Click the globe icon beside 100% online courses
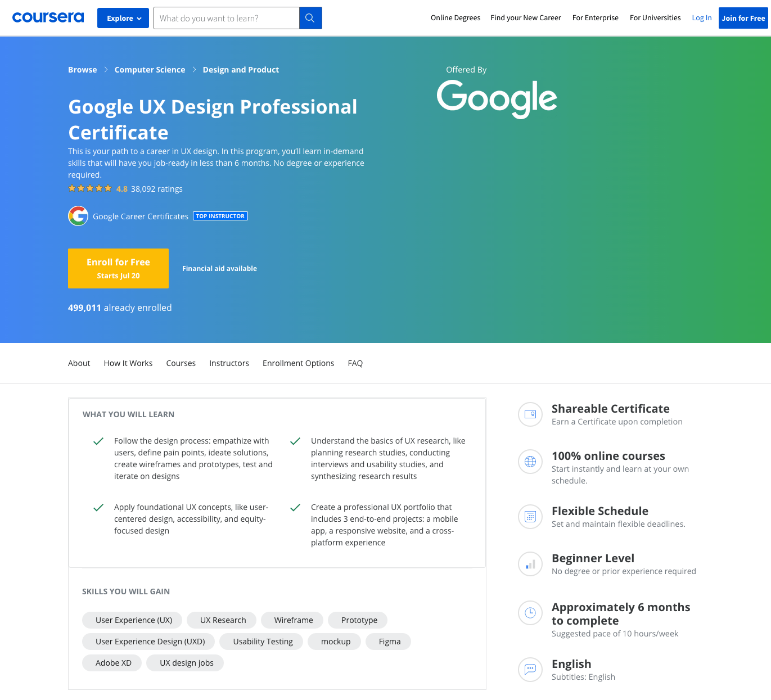Viewport: 771px width, 700px height. coord(530,462)
